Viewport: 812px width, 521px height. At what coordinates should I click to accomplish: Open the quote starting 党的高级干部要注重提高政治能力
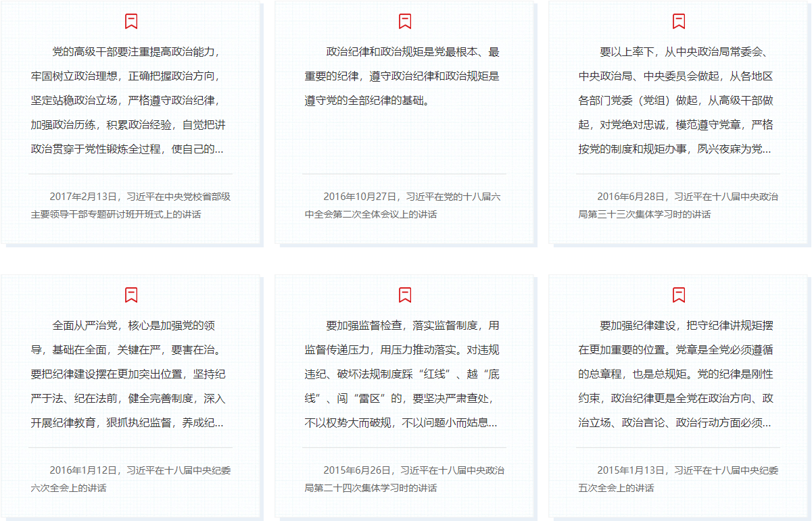click(x=130, y=100)
